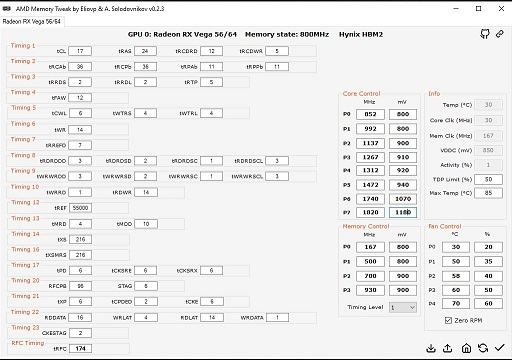The image size is (512, 360).
Task: Click the tRDRDDD value field
Action: coord(80,161)
